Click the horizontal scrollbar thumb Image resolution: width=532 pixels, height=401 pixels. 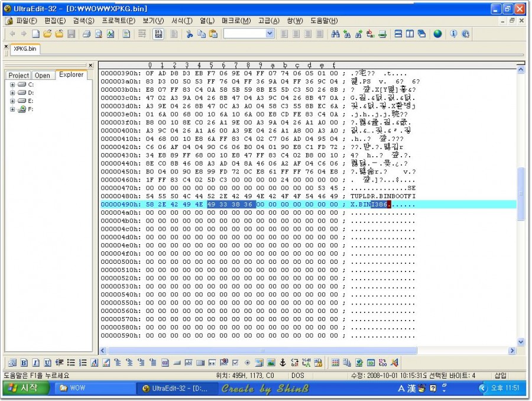pyautogui.click(x=262, y=350)
